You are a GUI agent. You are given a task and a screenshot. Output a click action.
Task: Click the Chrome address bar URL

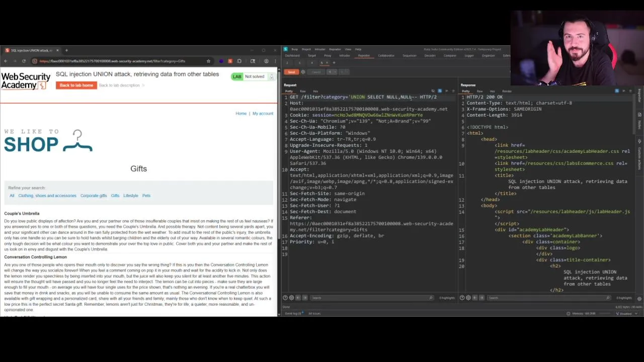coord(113,61)
